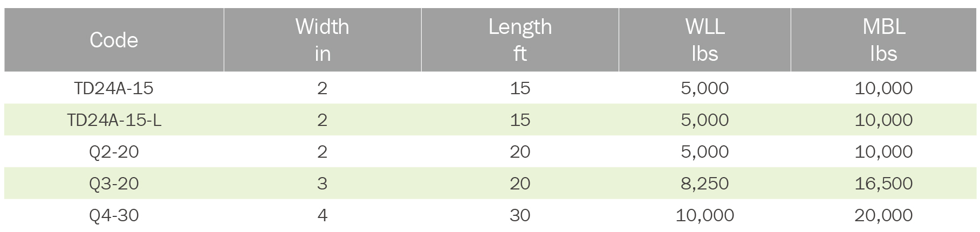Click the length value in Q2-20 row
Image resolution: width=980 pixels, height=232 pixels.
[520, 152]
